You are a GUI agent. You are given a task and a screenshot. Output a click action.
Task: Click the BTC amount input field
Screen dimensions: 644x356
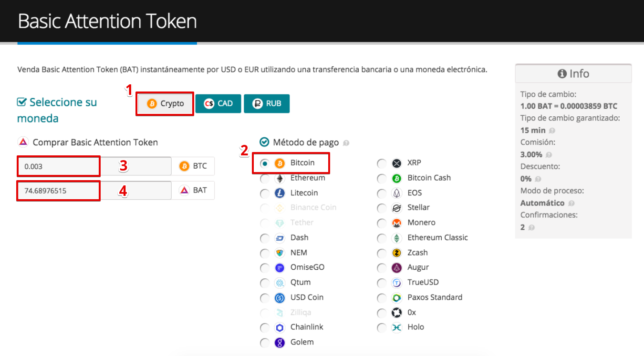94,166
